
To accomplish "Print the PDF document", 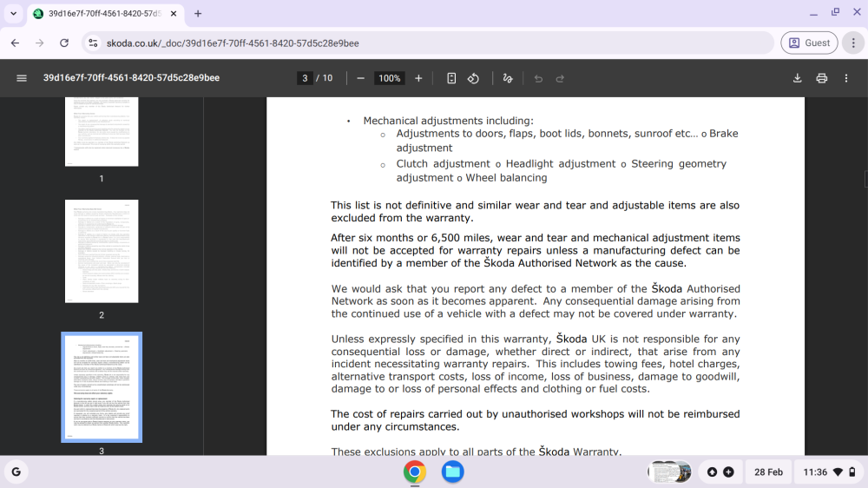I will pyautogui.click(x=821, y=78).
